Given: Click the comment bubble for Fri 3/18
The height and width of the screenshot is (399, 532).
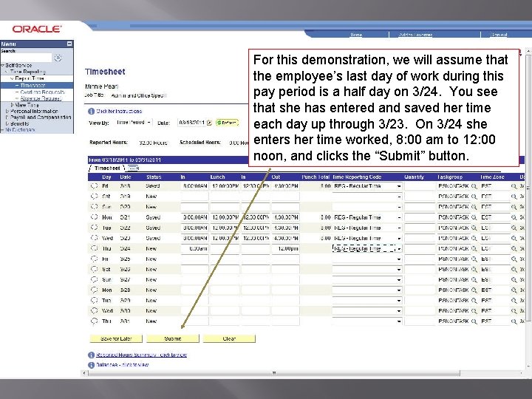Looking at the screenshot, I should (95, 186).
